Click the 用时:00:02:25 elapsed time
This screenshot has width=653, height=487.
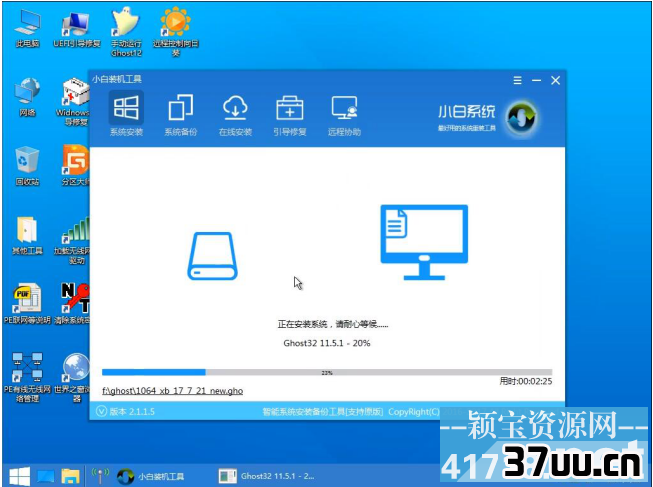526,381
